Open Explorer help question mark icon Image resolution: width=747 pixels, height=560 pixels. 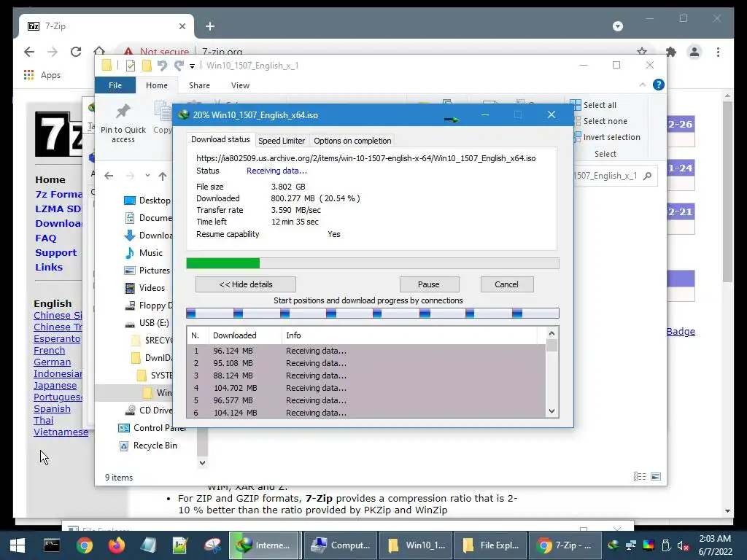tap(659, 85)
